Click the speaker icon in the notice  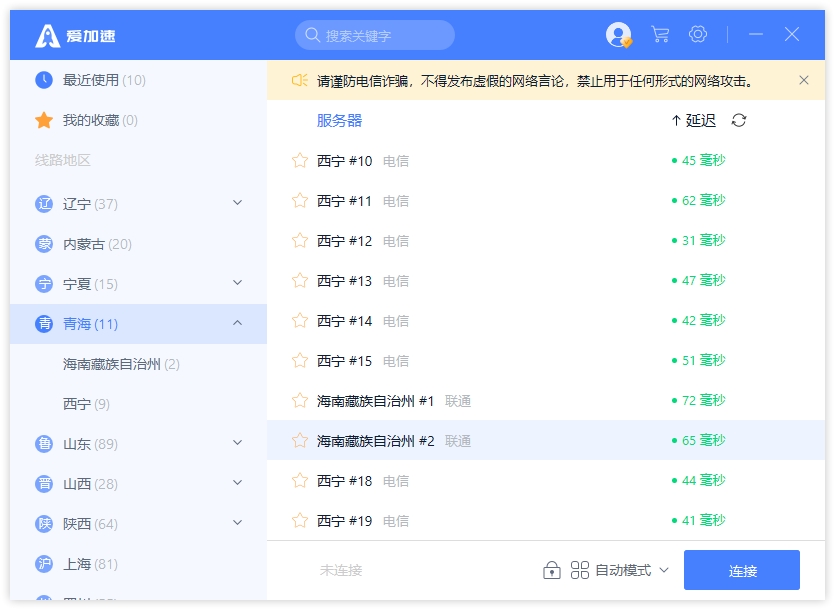click(300, 80)
